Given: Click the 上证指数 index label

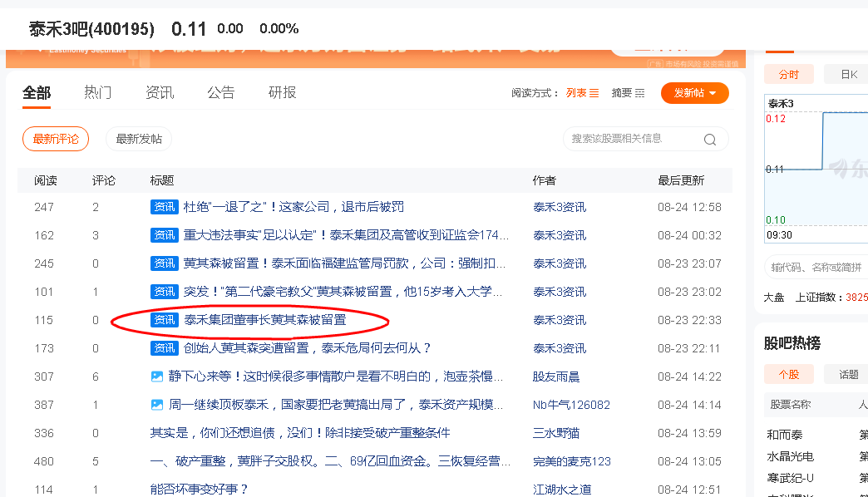Looking at the screenshot, I should [818, 298].
